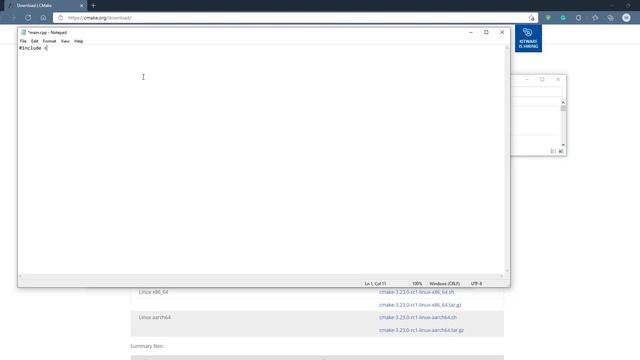Close the Download | CMake tab

[x=81, y=6]
